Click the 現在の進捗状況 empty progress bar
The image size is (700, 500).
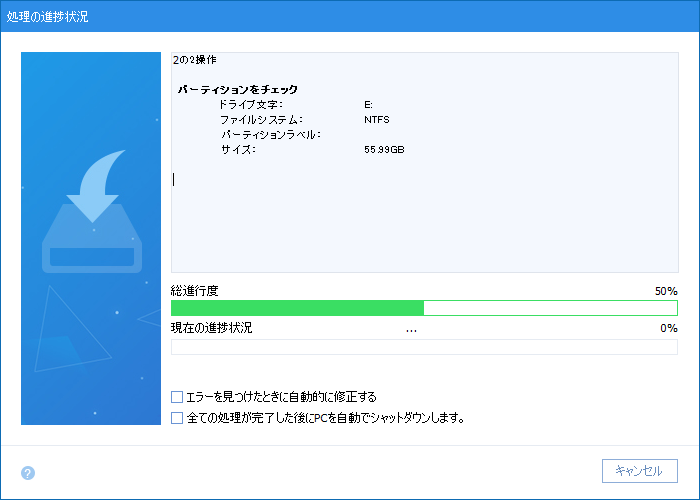[424, 347]
